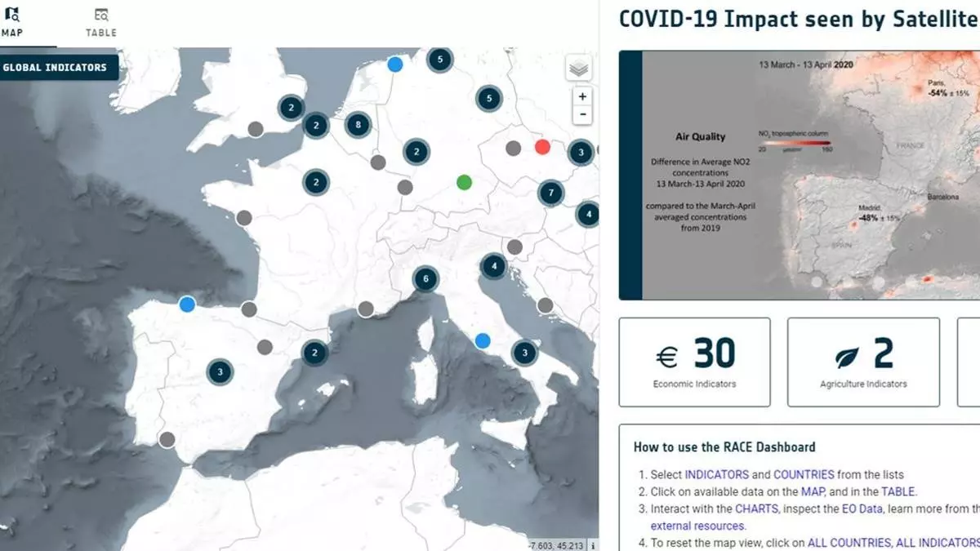Screen dimensions: 980x551
Task: Switch to the TABLE tab
Action: point(101,23)
